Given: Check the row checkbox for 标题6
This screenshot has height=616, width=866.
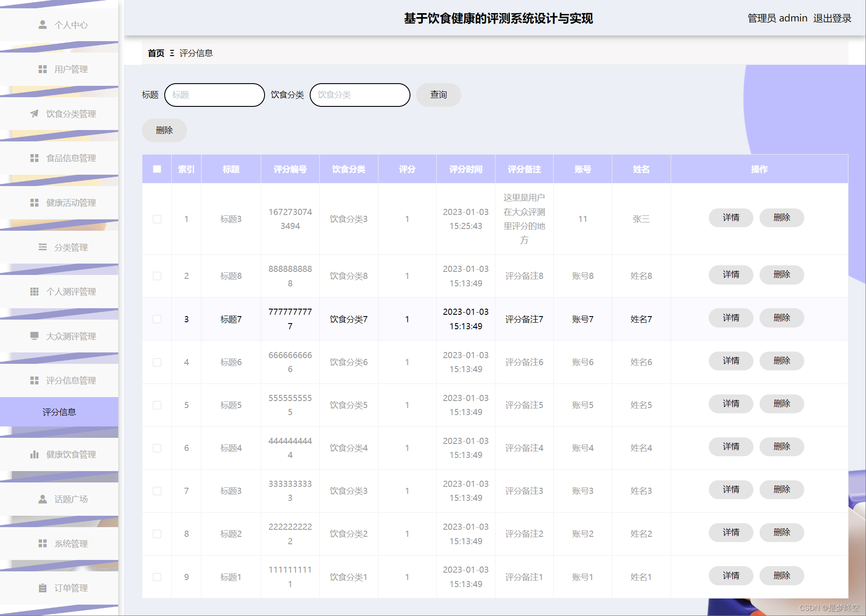Looking at the screenshot, I should click(157, 362).
